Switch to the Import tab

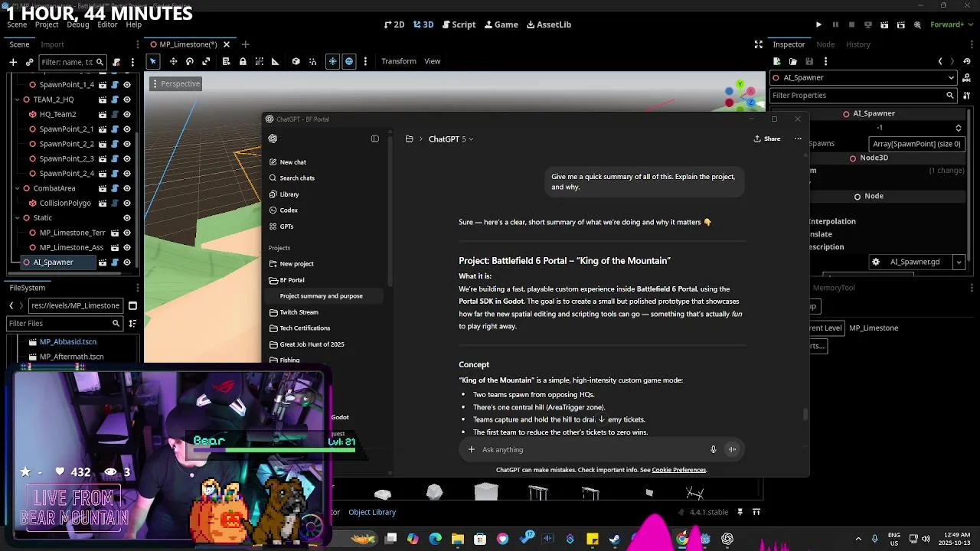(x=52, y=44)
